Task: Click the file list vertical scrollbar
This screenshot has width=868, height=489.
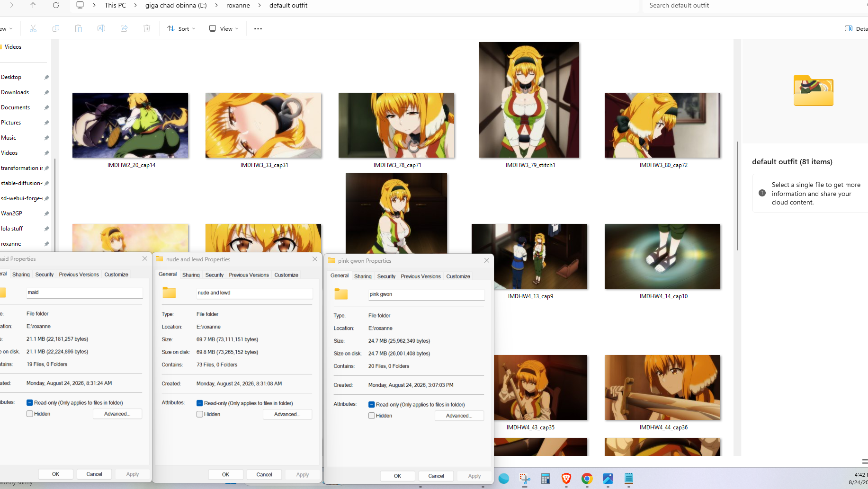Action: [x=737, y=196]
